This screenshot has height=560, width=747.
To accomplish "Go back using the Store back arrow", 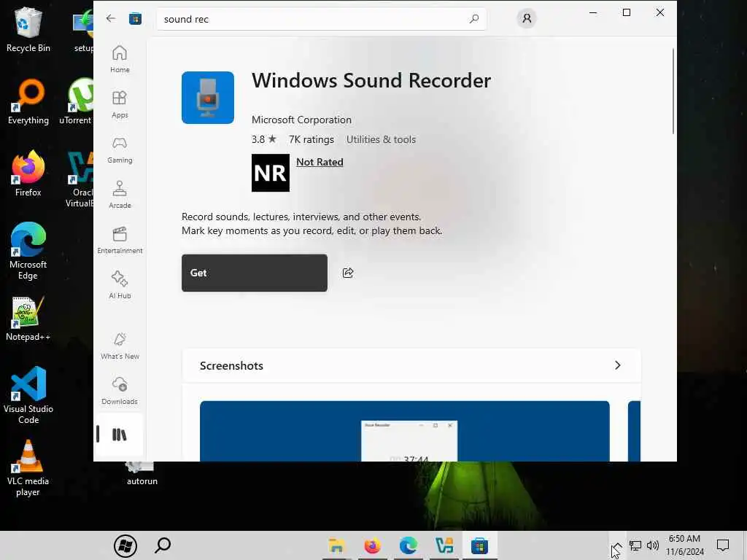I will pyautogui.click(x=111, y=18).
